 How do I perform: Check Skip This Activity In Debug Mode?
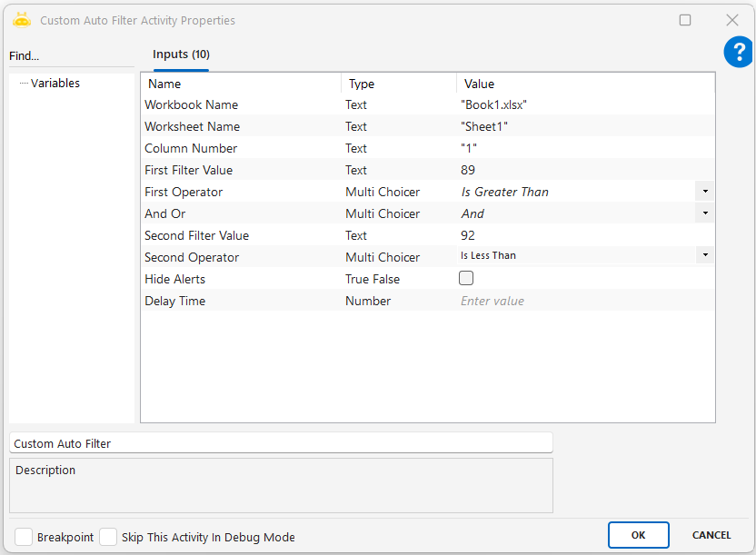(108, 537)
